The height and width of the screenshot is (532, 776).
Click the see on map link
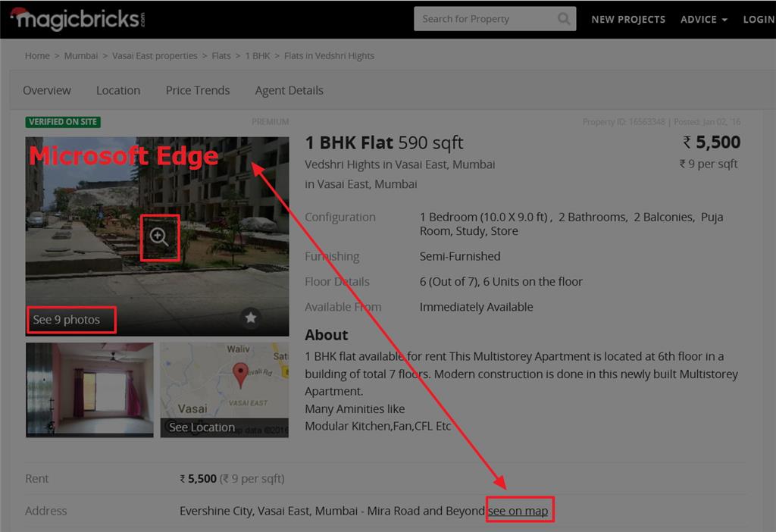(x=518, y=511)
